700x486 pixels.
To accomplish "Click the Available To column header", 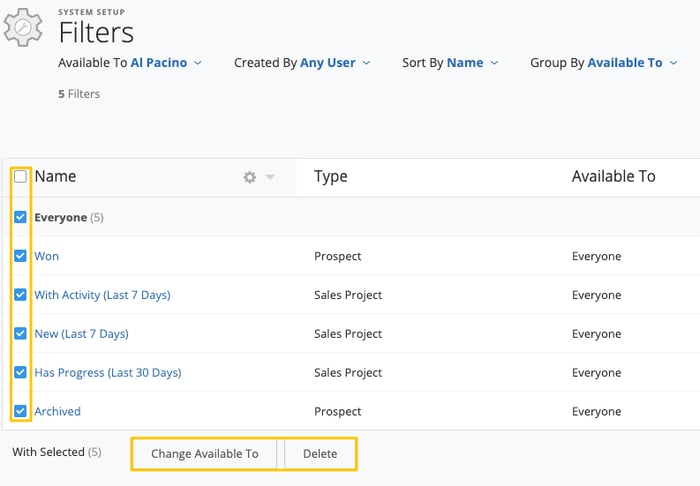I will (x=613, y=176).
